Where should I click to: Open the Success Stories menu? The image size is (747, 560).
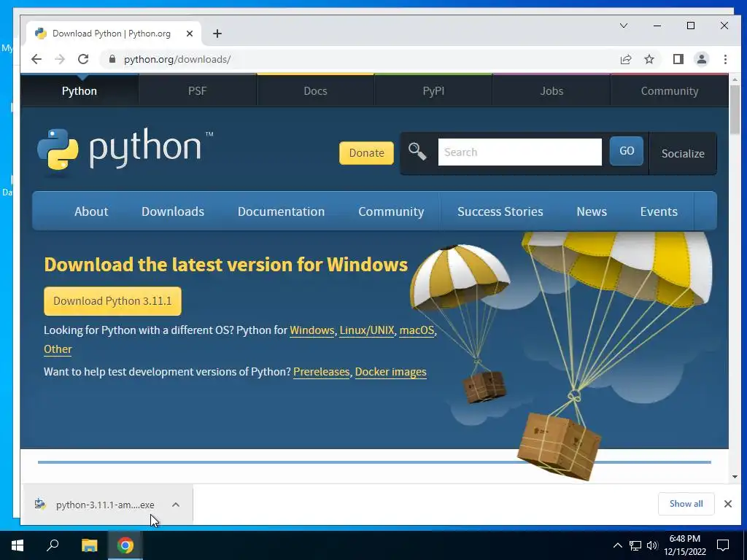(x=500, y=211)
